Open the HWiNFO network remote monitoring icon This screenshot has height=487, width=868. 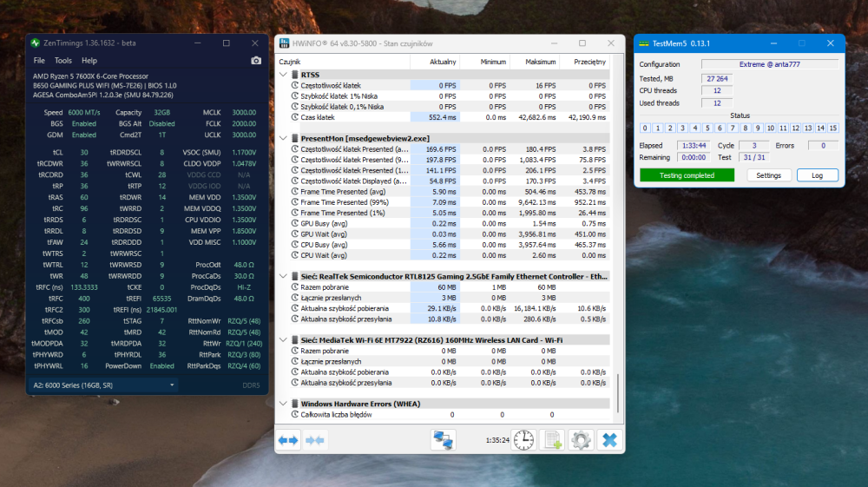click(444, 440)
